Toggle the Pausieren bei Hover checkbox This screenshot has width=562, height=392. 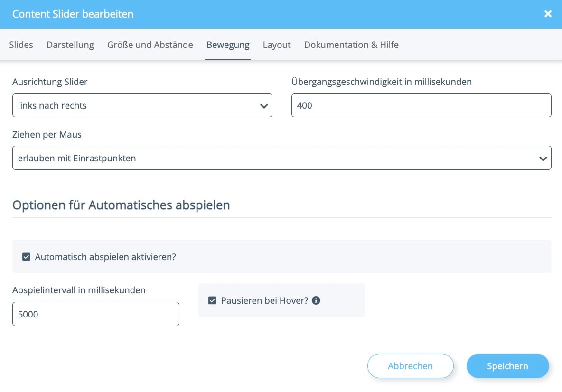(212, 300)
